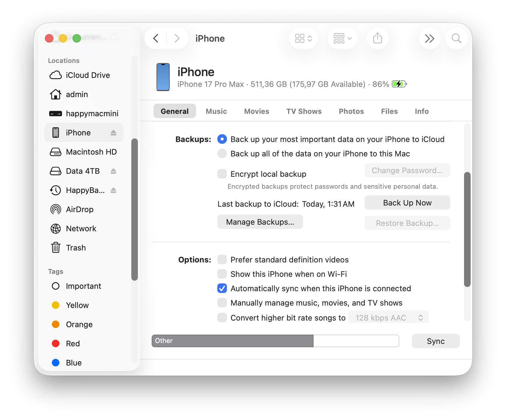Expand hidden toolbar items double chevron

point(430,38)
